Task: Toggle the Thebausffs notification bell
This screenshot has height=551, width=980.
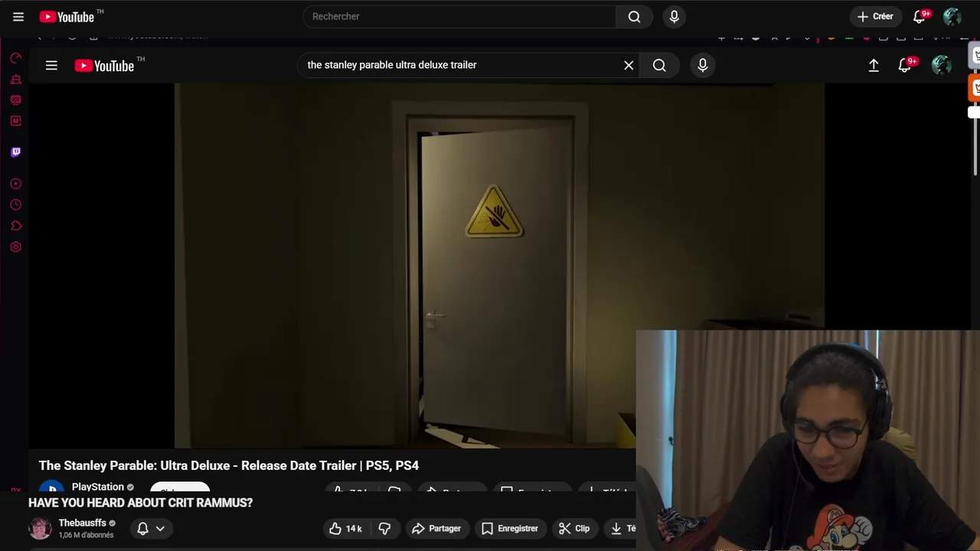Action: tap(142, 528)
